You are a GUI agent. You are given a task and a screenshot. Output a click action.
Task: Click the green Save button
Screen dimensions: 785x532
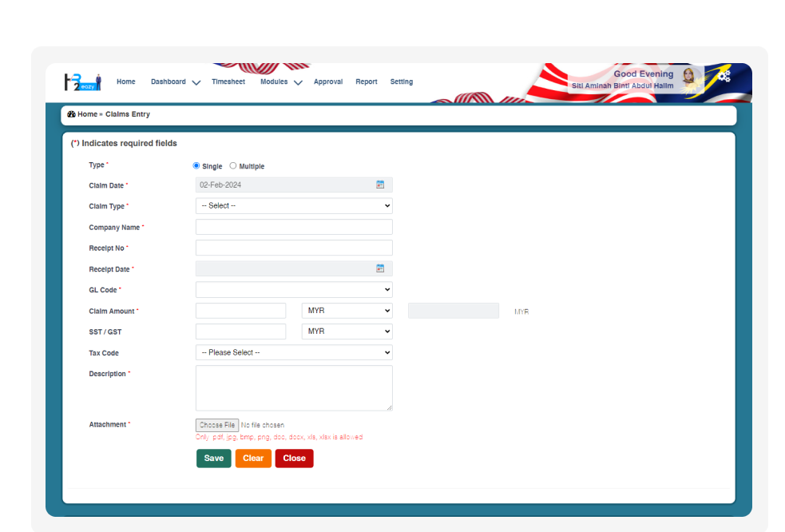(213, 459)
